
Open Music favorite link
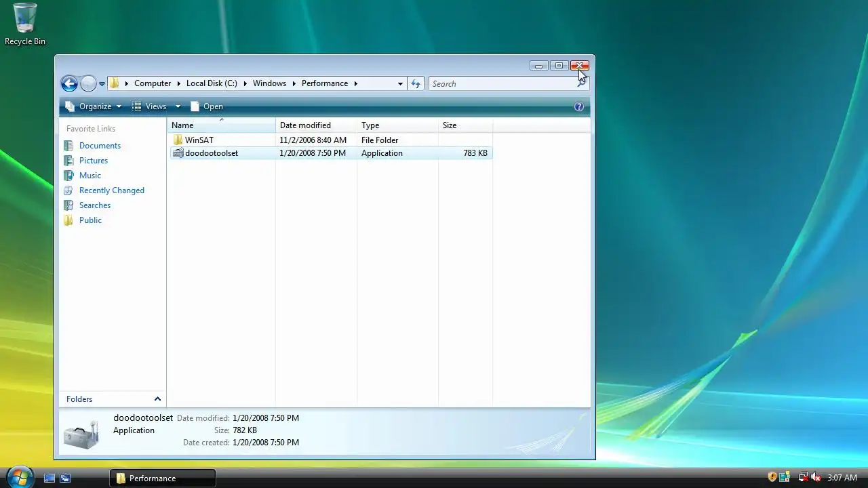coord(90,176)
